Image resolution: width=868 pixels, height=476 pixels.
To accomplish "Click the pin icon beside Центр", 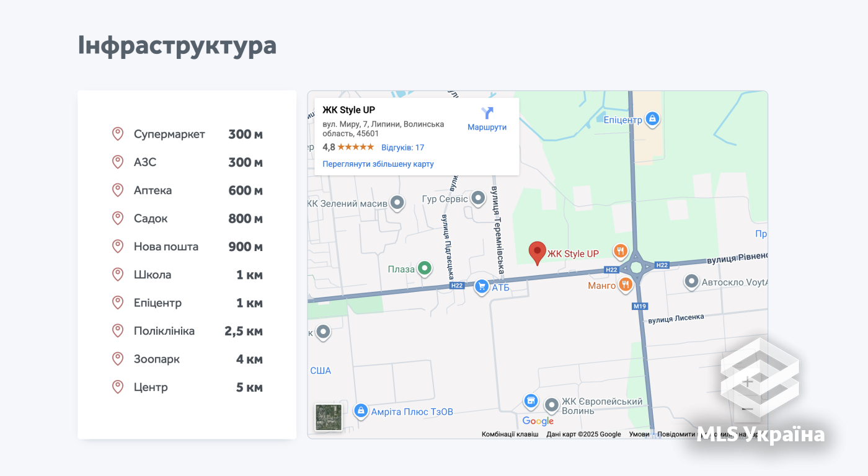I will 118,387.
